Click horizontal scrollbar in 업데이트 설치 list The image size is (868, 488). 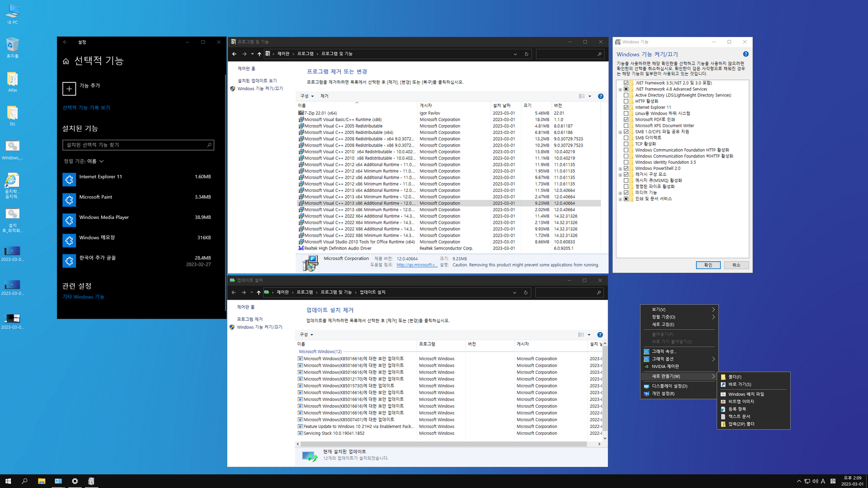coord(443,444)
